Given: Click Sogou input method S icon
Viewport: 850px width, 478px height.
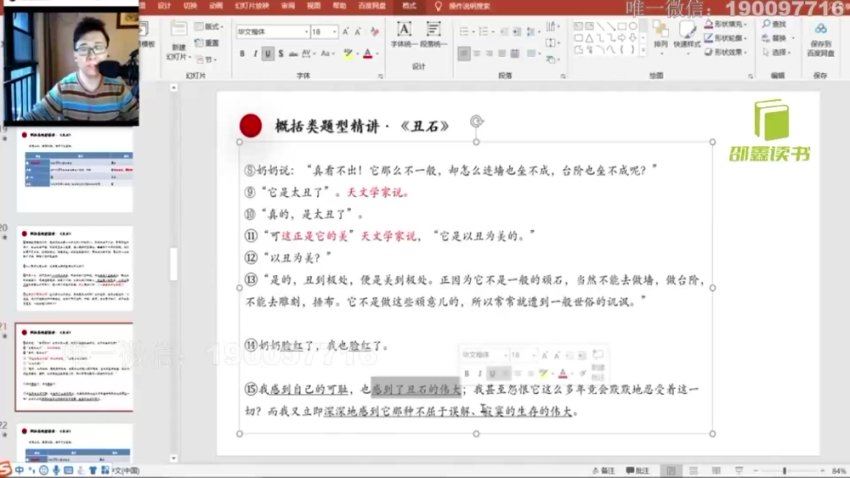Looking at the screenshot, I should 5,470.
